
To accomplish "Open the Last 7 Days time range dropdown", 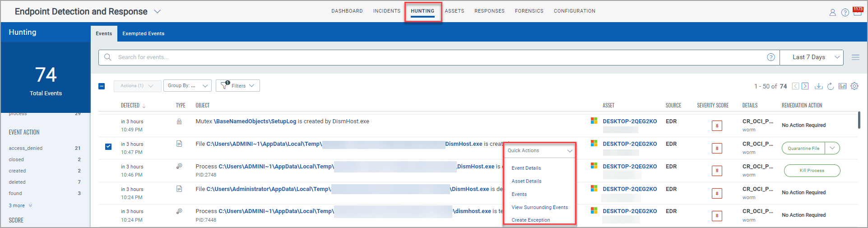I will pyautogui.click(x=812, y=57).
